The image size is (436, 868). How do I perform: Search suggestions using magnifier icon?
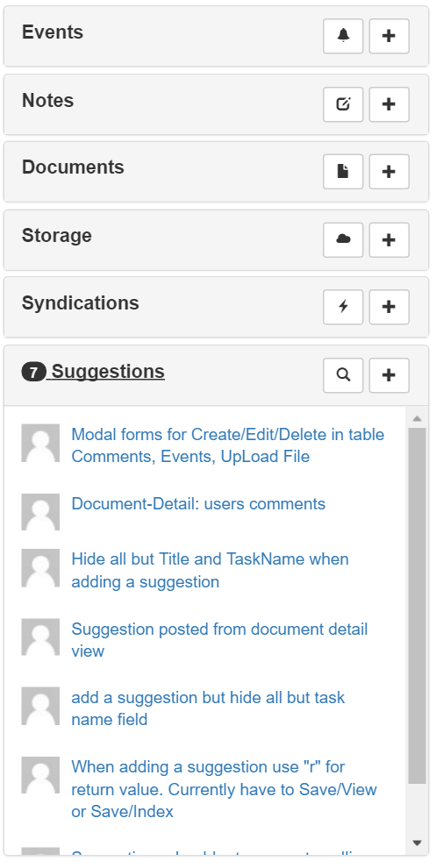click(343, 375)
